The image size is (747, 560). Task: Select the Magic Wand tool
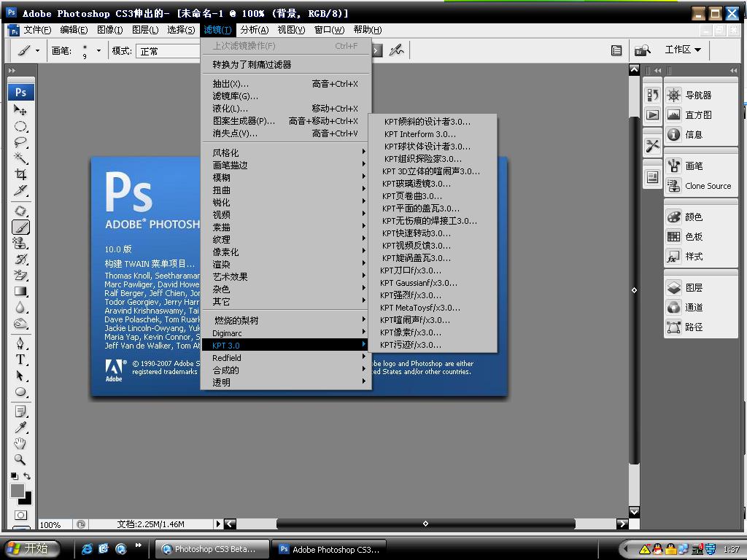[20, 158]
